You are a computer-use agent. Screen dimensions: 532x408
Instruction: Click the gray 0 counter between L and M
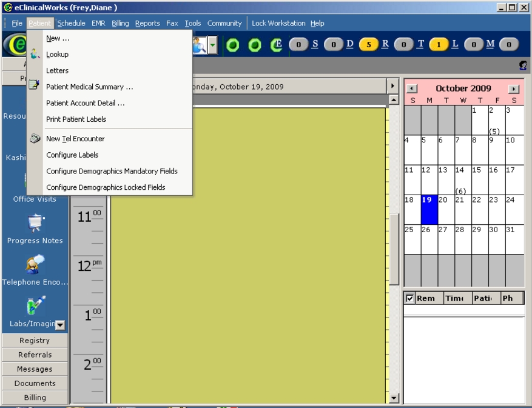474,44
